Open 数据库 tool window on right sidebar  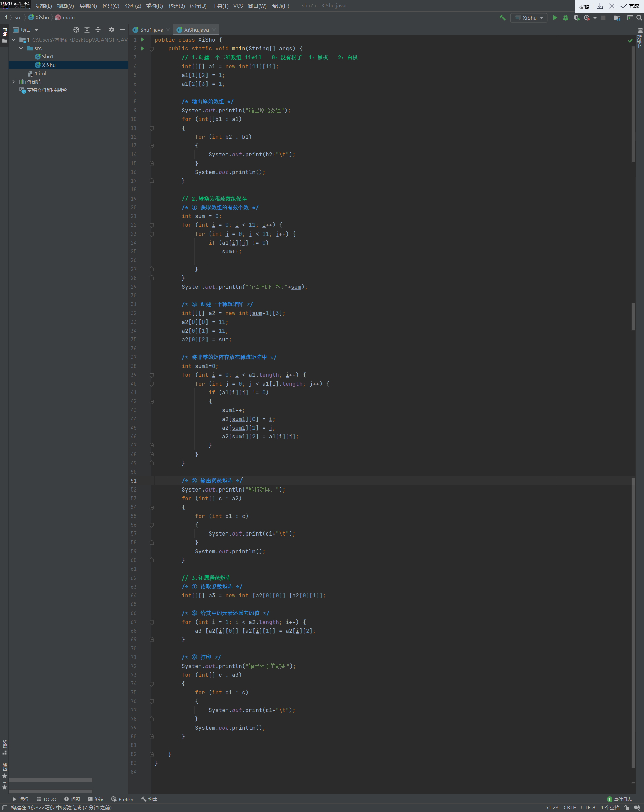(640, 38)
